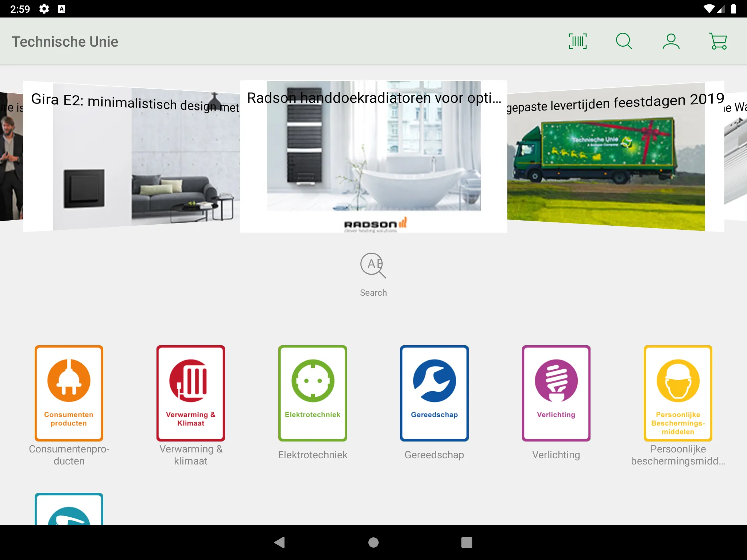
Task: Open the Verwarming & Klimaat category icon
Action: (x=191, y=393)
